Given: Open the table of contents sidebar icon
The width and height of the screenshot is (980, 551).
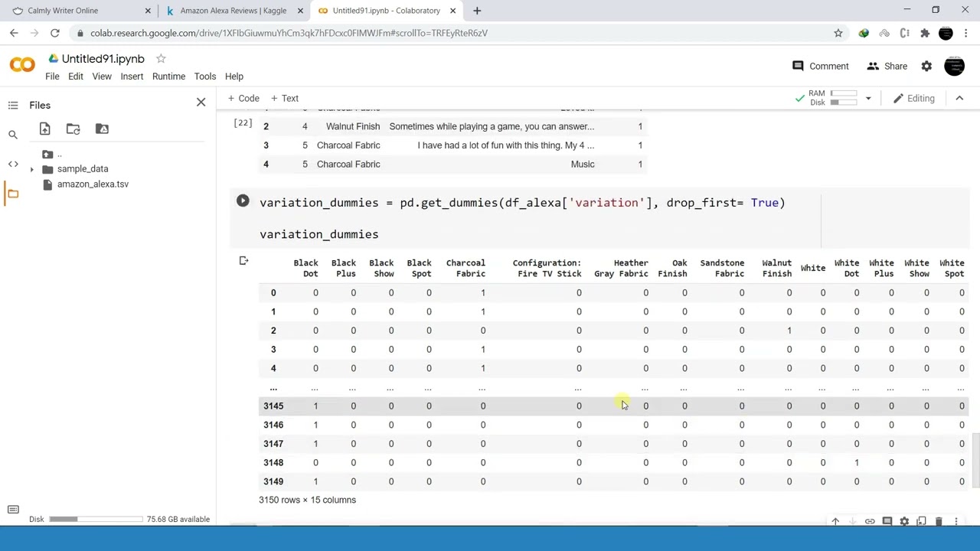Looking at the screenshot, I should pyautogui.click(x=13, y=105).
